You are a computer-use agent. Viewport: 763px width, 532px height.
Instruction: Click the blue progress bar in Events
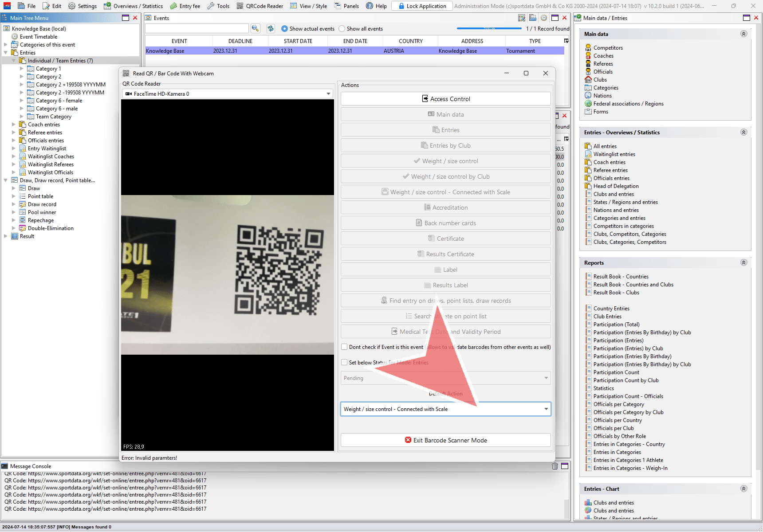pyautogui.click(x=489, y=29)
